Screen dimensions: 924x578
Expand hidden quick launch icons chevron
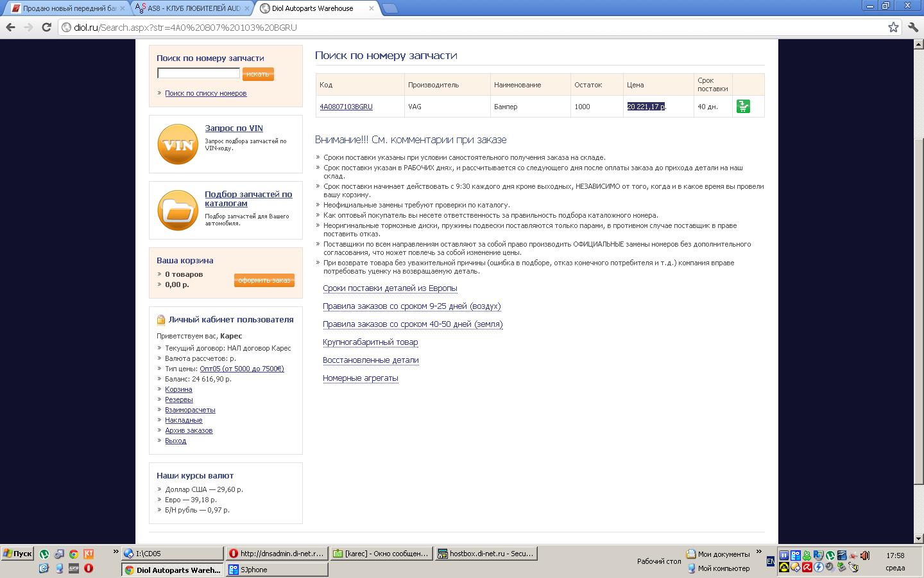coord(116,552)
